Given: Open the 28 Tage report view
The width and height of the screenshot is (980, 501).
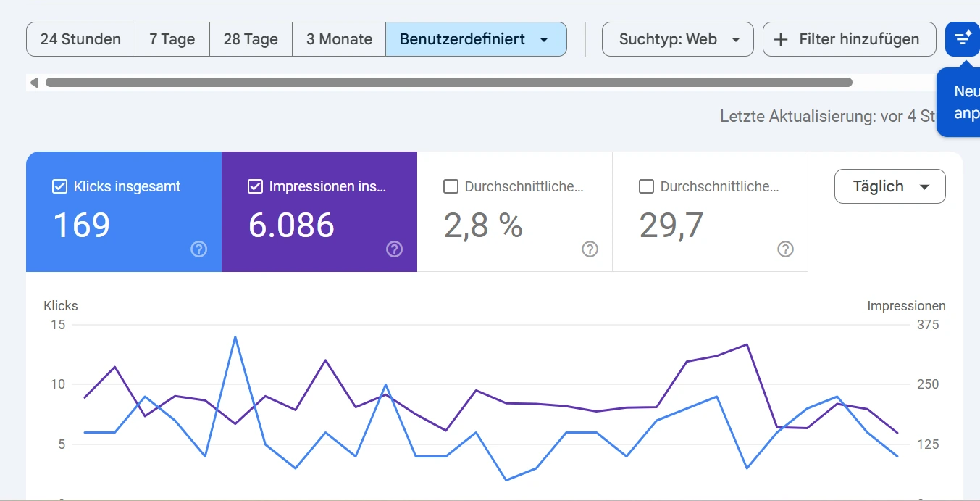Looking at the screenshot, I should click(250, 39).
